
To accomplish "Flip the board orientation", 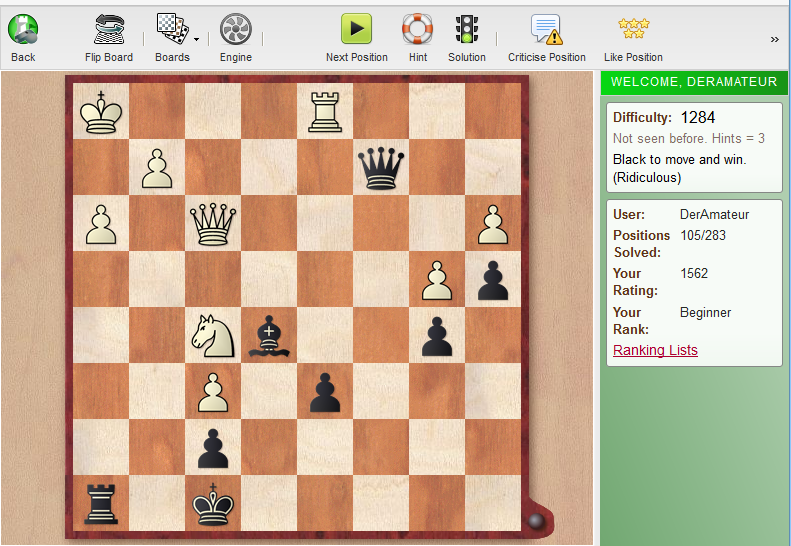I will [109, 30].
